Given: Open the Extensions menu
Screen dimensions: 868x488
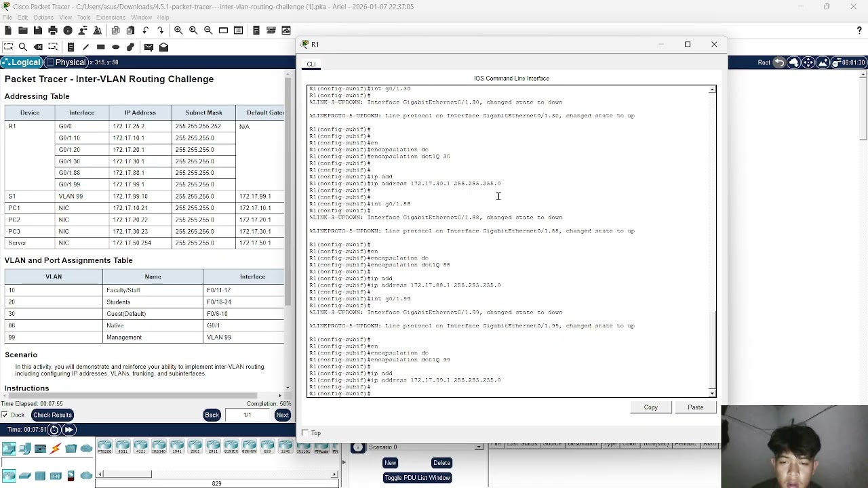Looking at the screenshot, I should pyautogui.click(x=111, y=17).
